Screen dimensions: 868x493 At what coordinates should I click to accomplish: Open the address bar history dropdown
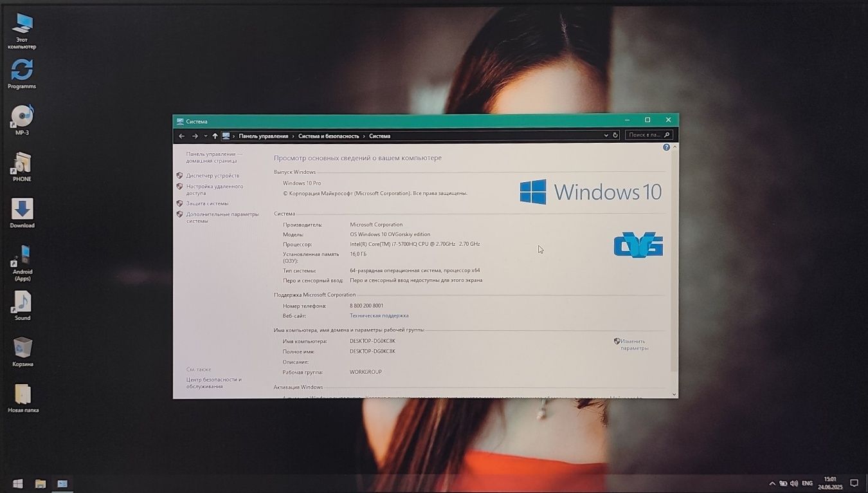606,135
